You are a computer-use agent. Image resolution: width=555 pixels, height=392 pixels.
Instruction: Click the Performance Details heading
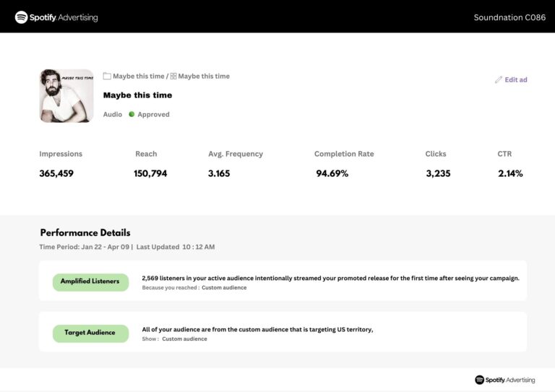(x=85, y=232)
